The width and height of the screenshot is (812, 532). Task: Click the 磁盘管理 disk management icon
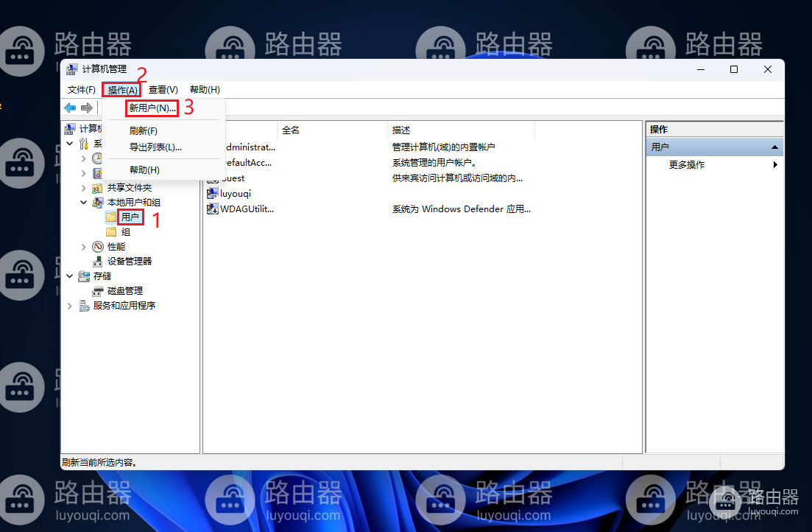pyautogui.click(x=97, y=291)
